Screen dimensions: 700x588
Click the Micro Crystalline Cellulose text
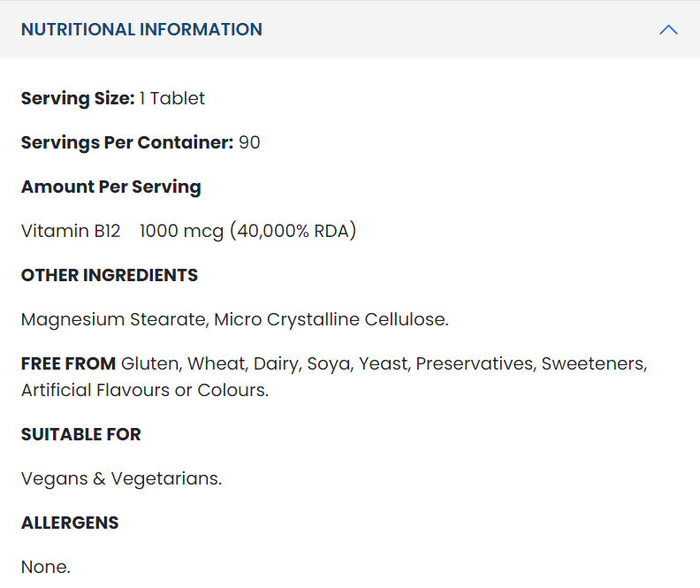point(331,319)
